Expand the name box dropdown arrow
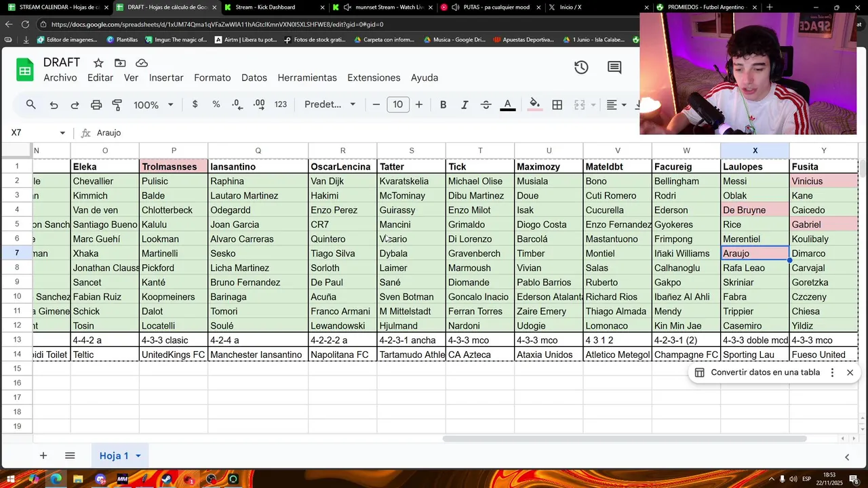The height and width of the screenshot is (488, 868). [62, 133]
